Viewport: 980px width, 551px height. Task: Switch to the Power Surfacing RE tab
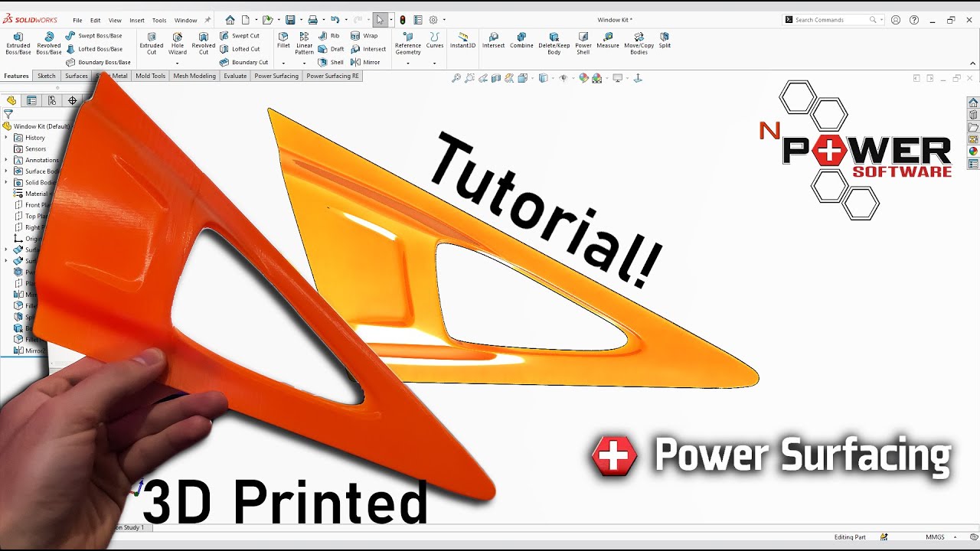click(x=332, y=76)
